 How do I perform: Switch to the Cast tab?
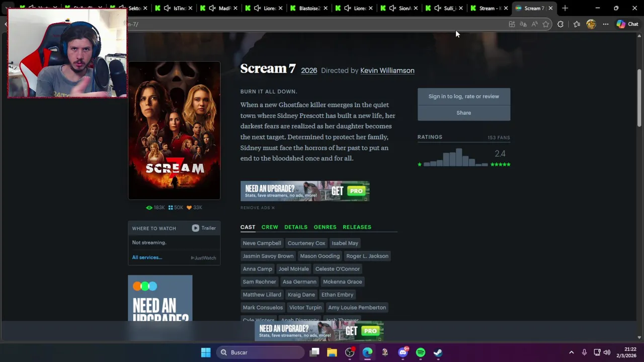coord(248,227)
